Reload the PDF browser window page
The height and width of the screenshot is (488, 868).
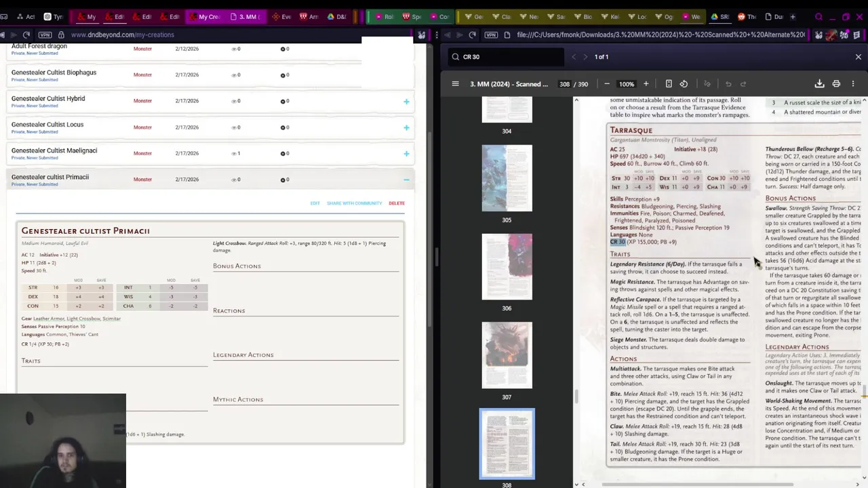[x=473, y=35]
